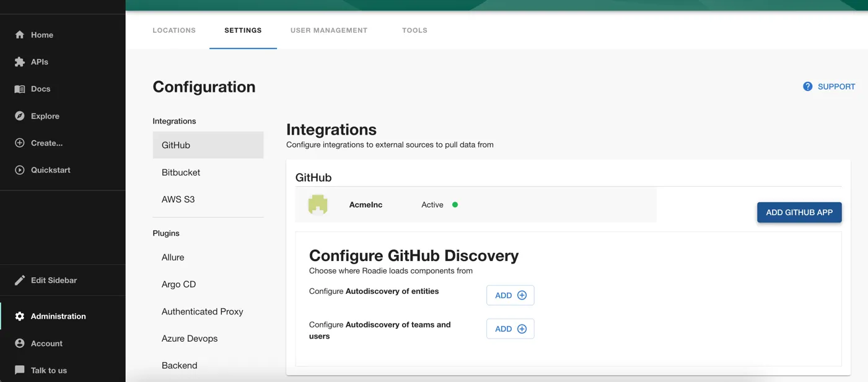Select the Bitbucket integration

pyautogui.click(x=180, y=172)
